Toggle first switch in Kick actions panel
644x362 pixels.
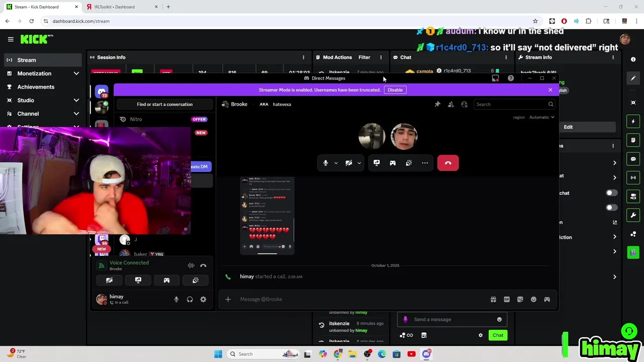tap(611, 193)
